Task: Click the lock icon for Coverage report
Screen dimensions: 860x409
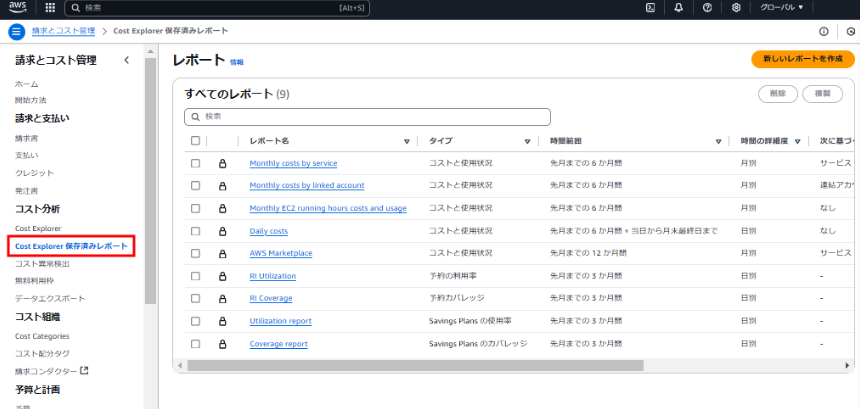Action: point(222,344)
